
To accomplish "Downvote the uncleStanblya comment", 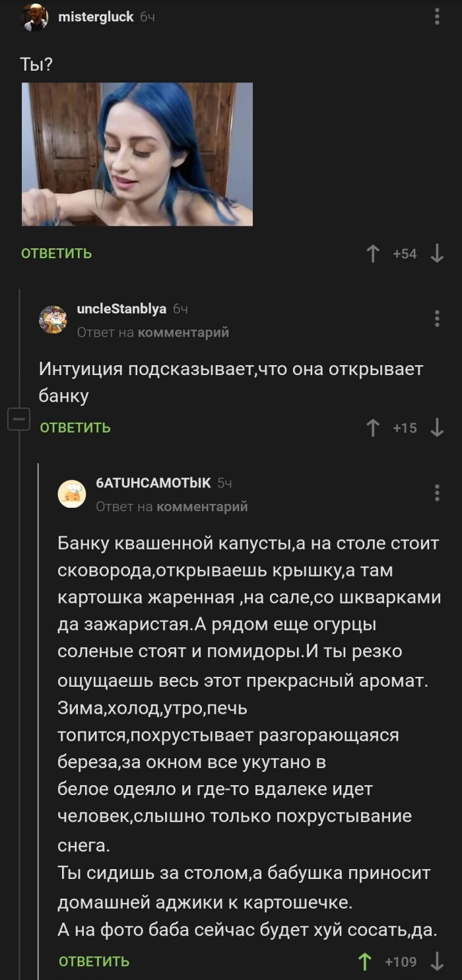I will coord(437,428).
